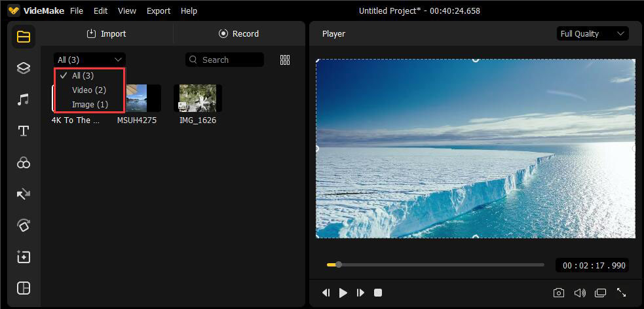
Task: Click the iceberg preview in Player
Action: pyautogui.click(x=476, y=149)
